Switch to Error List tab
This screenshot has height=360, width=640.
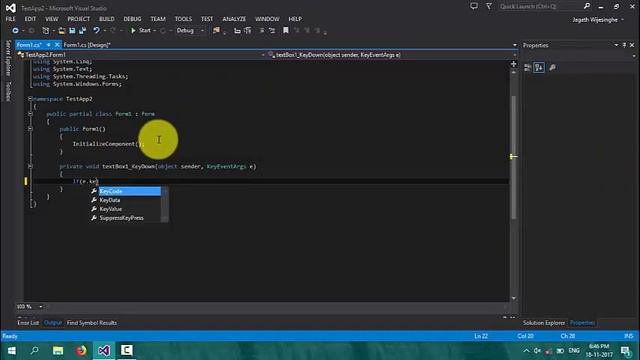pos(28,323)
